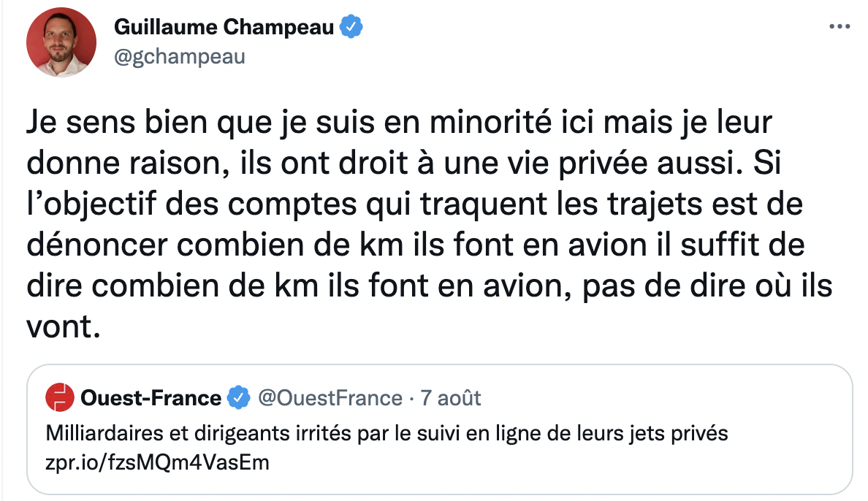Viewport: 868px width, 501px height.
Task: Click Guillaume Champeau's profile avatar
Action: coord(61,43)
